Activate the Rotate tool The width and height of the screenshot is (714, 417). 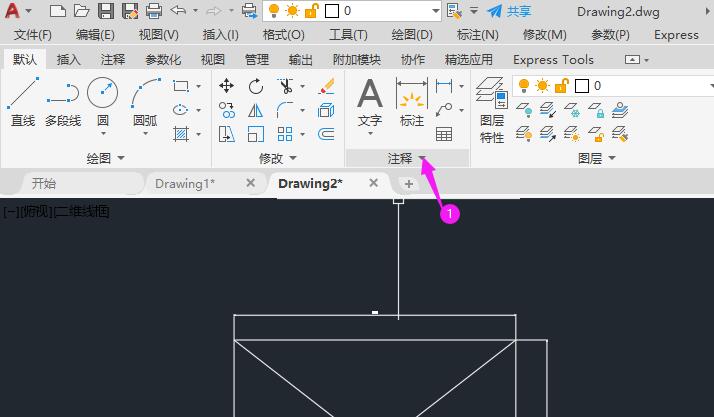pyautogui.click(x=255, y=86)
